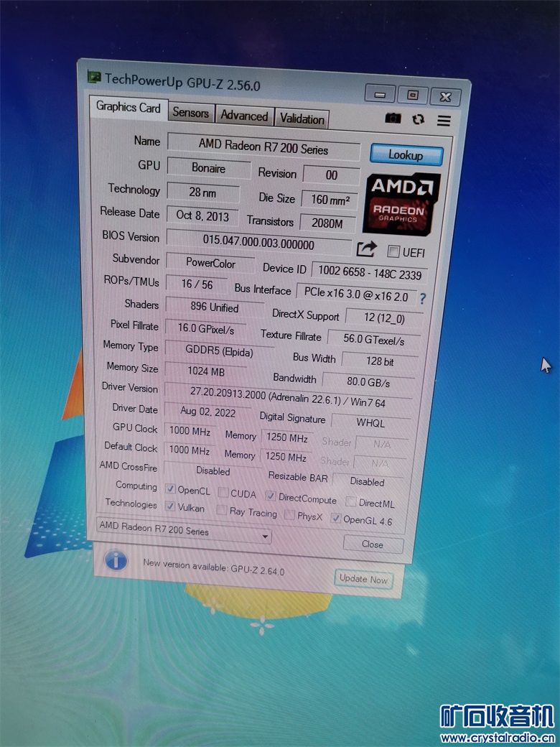Click the GPU field showing Bonaire
This screenshot has width=560, height=747.
coord(209,169)
